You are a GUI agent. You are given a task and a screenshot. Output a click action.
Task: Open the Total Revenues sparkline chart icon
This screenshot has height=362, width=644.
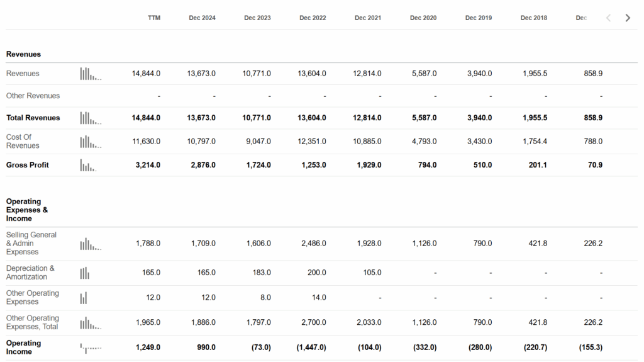[91, 118]
